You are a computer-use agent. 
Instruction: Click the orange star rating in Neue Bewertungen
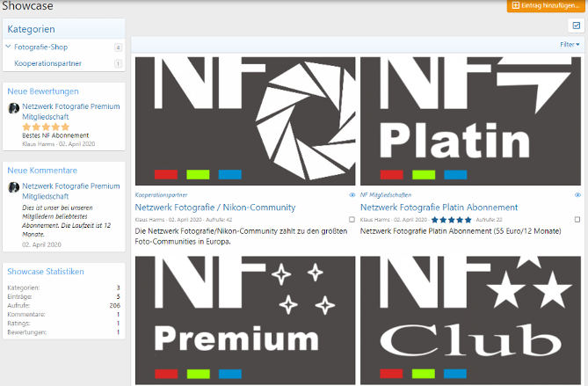coord(46,127)
